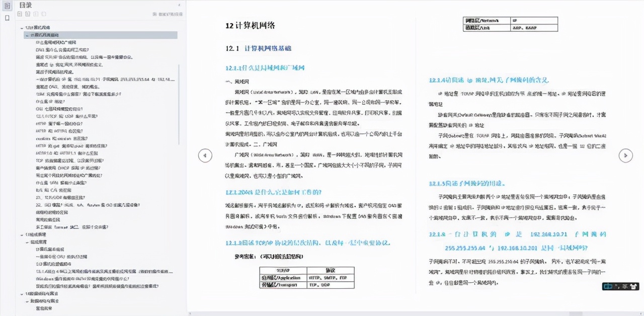Toggle the 中 Chinese input mode icon
This screenshot has height=316, width=644.
[x=608, y=286]
